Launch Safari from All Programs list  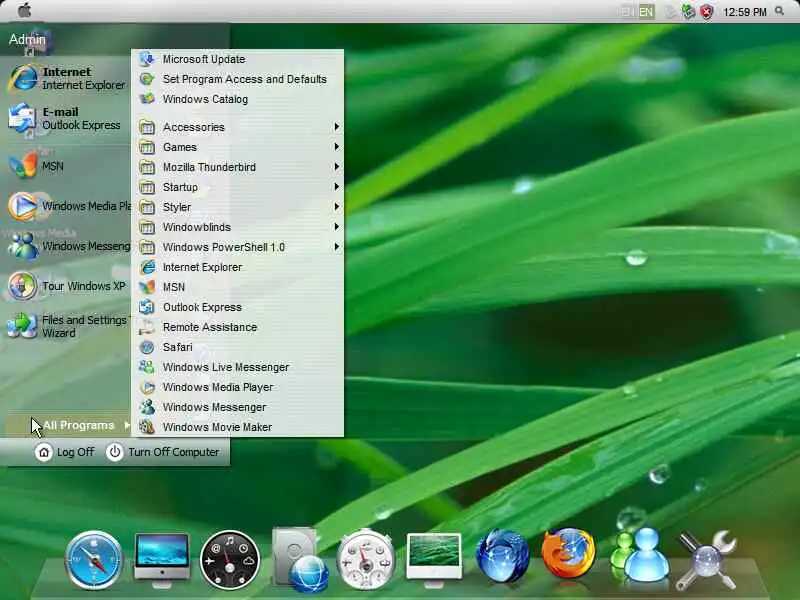(x=238, y=347)
